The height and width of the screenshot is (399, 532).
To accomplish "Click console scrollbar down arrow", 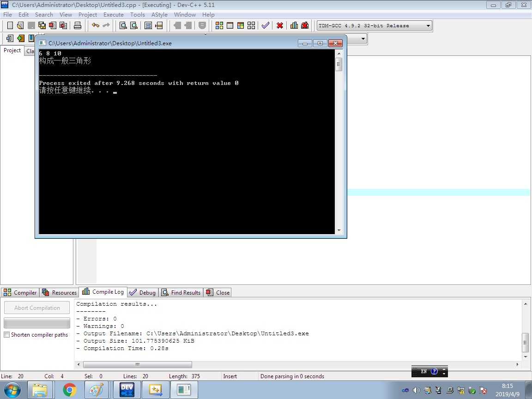I will tap(339, 230).
